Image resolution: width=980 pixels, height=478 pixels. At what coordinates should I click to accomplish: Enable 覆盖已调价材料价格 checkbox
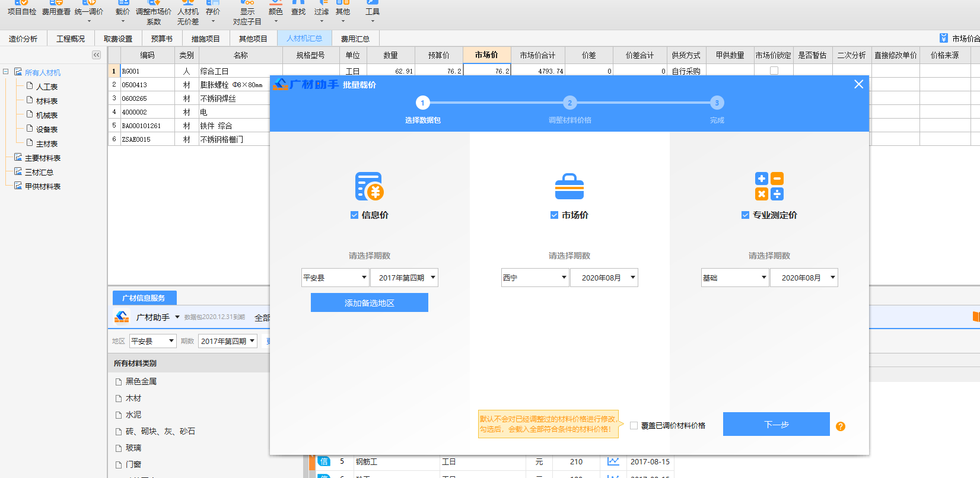tap(634, 425)
